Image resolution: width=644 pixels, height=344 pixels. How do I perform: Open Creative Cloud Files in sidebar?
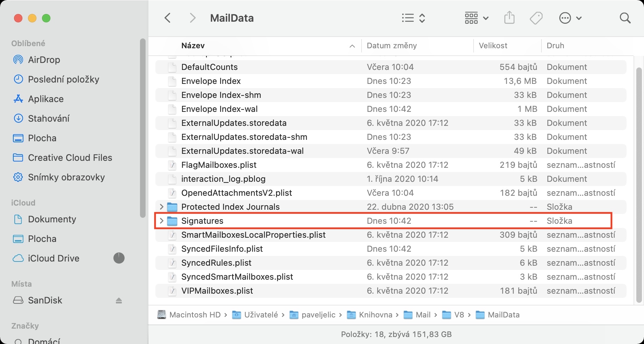pyautogui.click(x=70, y=158)
